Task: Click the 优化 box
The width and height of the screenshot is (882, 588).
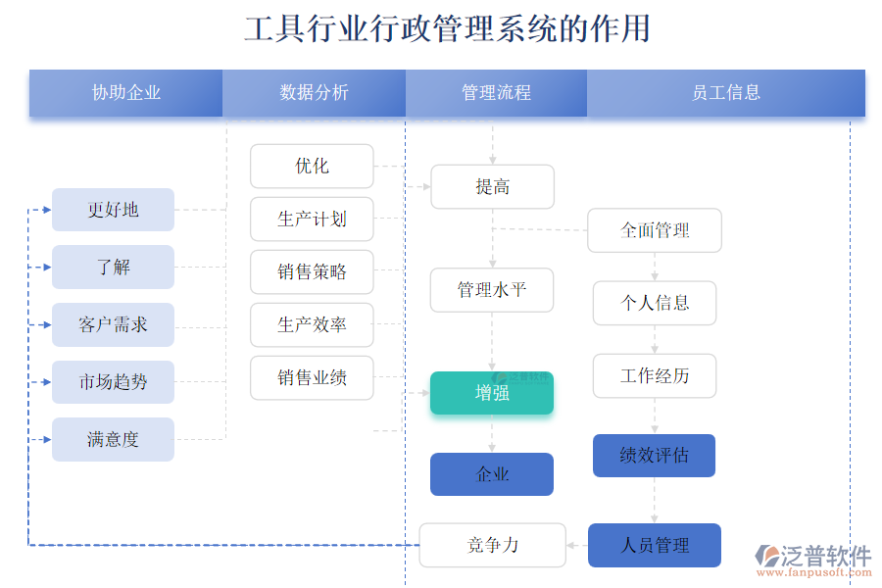Action: point(313,167)
